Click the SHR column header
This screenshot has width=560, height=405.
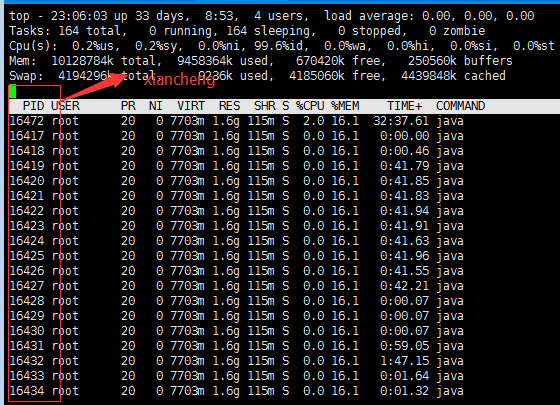(x=264, y=106)
